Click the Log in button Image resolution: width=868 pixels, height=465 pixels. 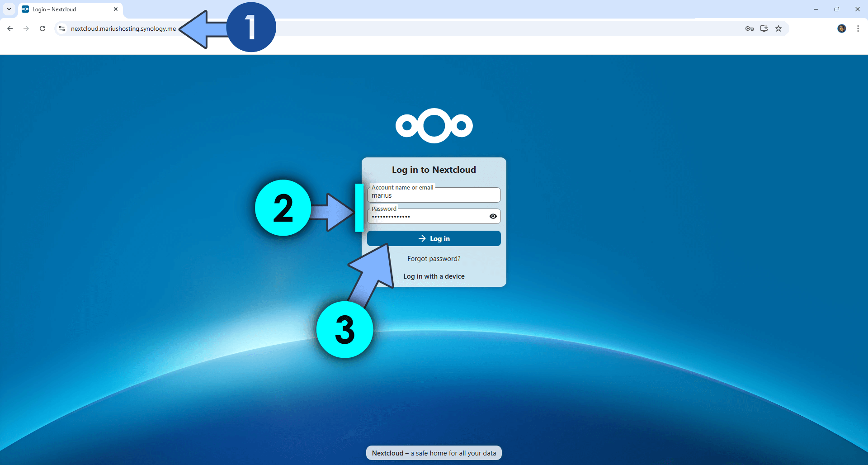tap(434, 238)
